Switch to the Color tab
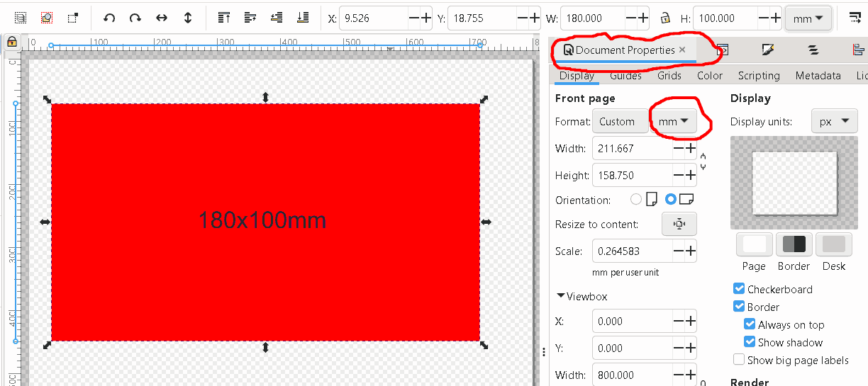Viewport: 868px width, 386px height. 710,75
